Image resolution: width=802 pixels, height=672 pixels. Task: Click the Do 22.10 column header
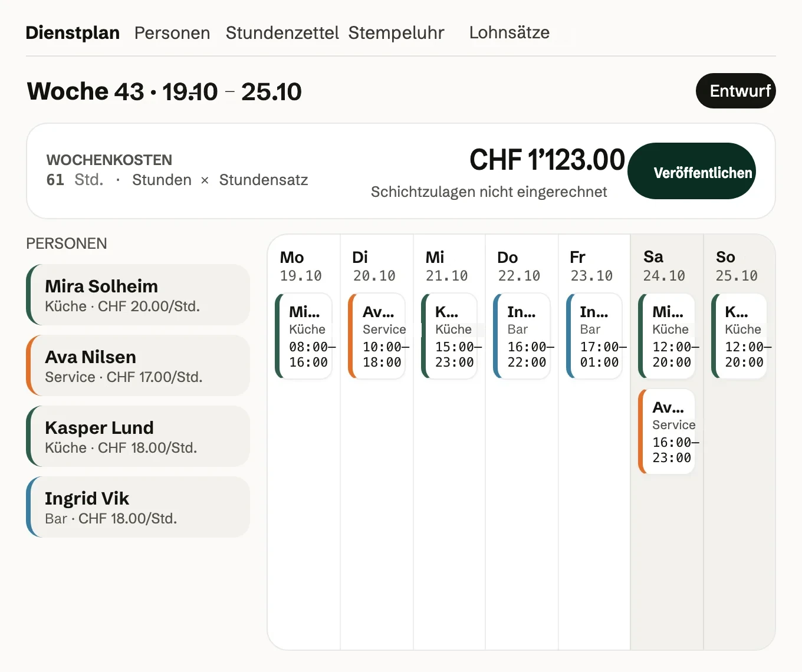519,266
